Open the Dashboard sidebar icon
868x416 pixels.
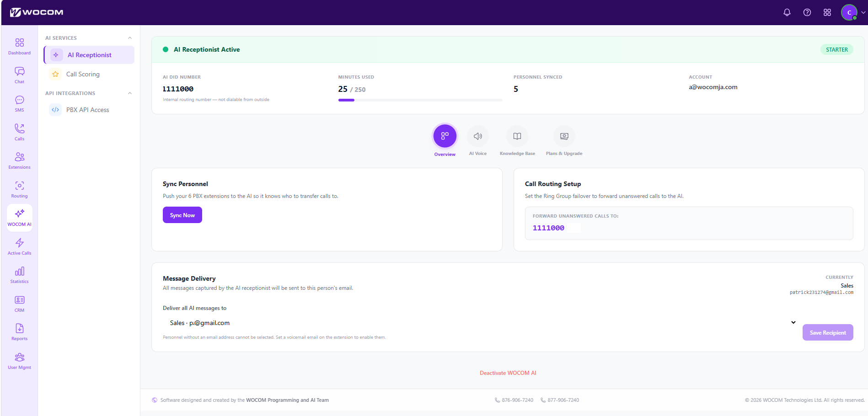[19, 46]
